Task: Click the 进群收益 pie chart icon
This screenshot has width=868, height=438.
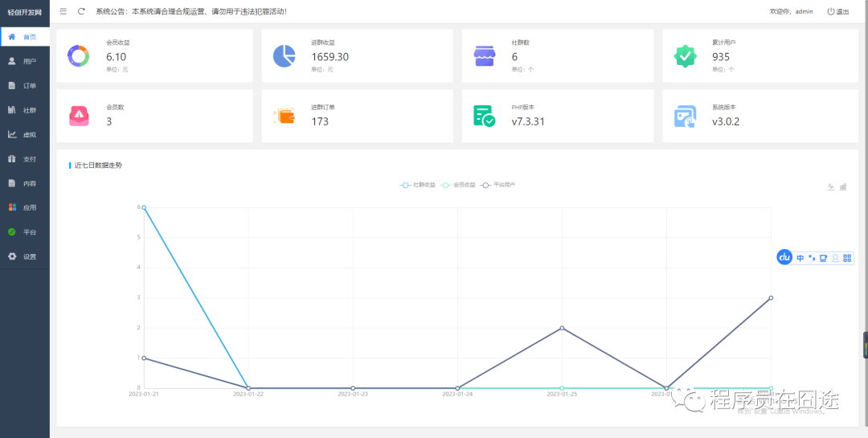Action: pyautogui.click(x=284, y=56)
